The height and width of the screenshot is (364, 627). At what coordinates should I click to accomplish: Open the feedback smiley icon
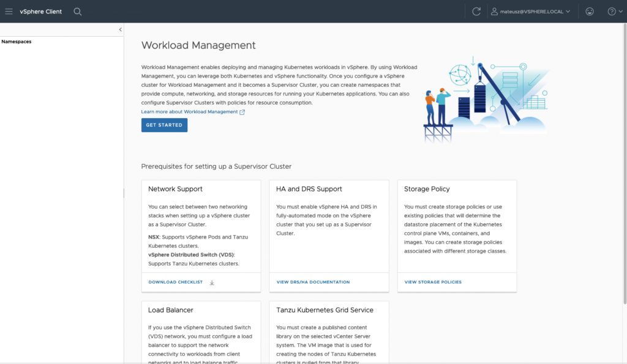[589, 11]
